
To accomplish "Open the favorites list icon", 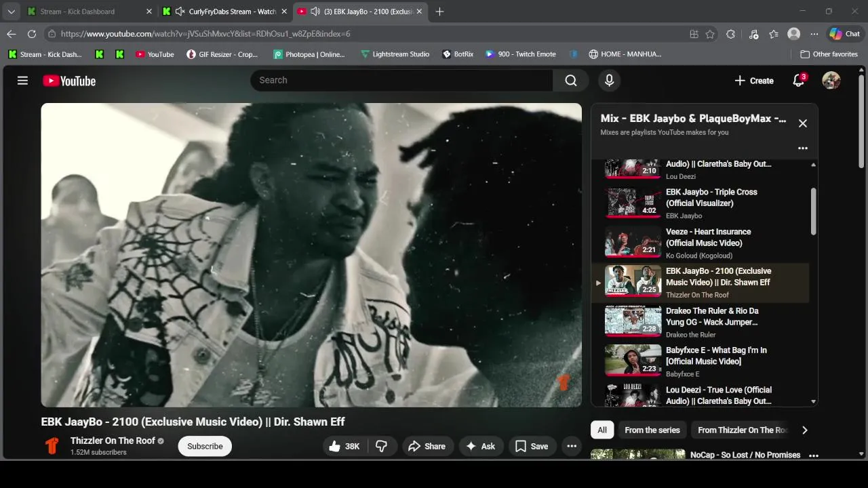I will 774,34.
